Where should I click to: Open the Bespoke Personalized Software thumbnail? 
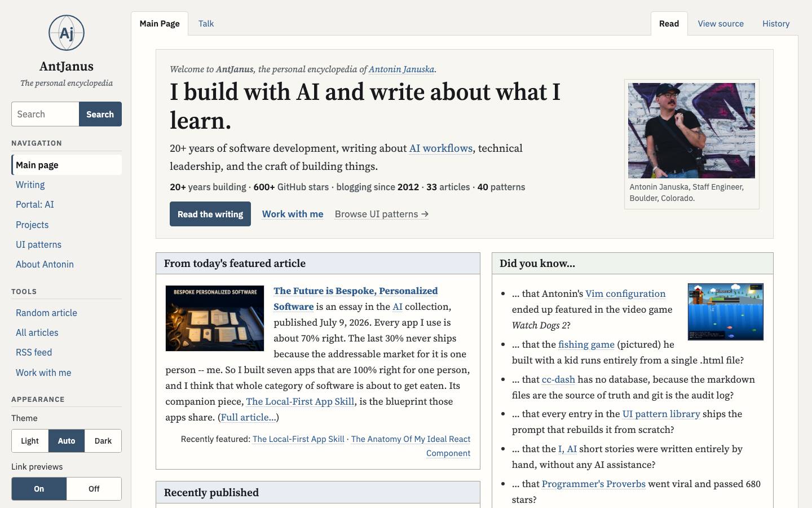tap(215, 318)
